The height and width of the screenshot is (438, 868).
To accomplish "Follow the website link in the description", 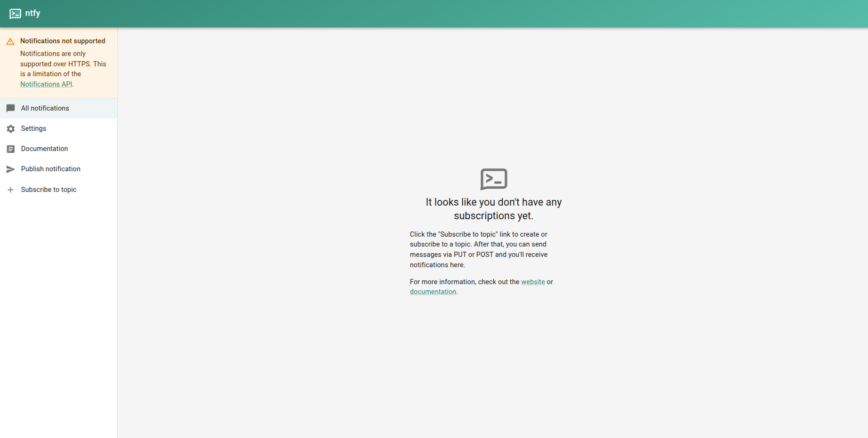I will point(532,281).
